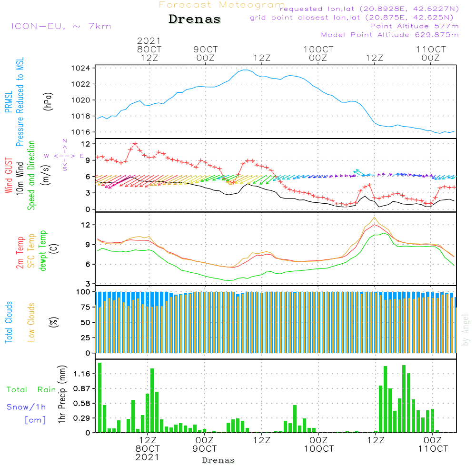Click the 'by Angel' watermark text
Viewport: 476px width, 476px height.
[x=466, y=330]
